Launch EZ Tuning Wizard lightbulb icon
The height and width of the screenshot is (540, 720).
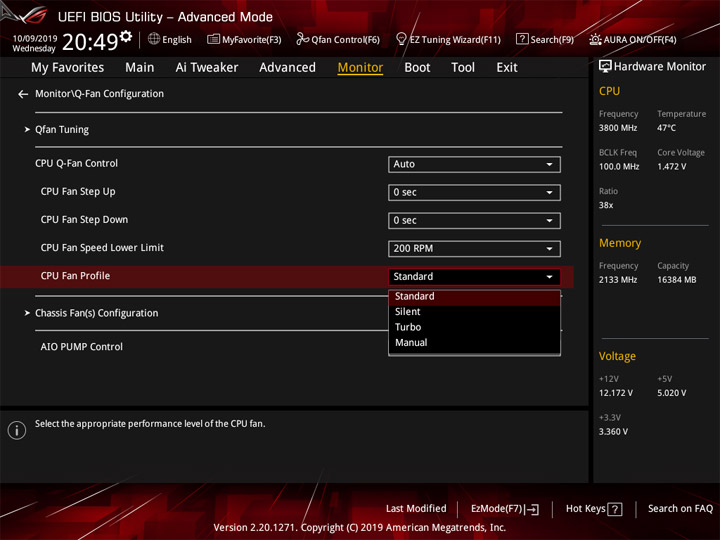click(x=401, y=39)
